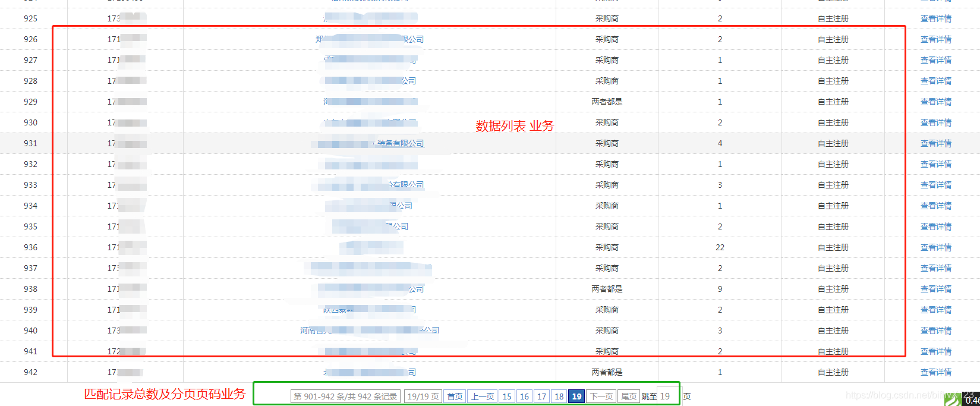The image size is (980, 406).
Task: Open 查看详情 for row 925
Action: pyautogui.click(x=935, y=18)
